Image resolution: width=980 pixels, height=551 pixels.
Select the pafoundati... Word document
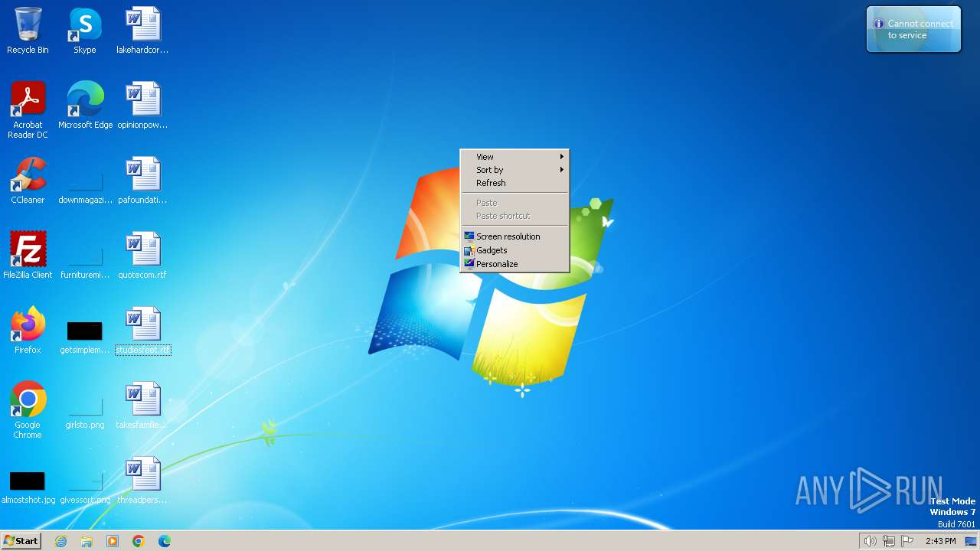(142, 181)
